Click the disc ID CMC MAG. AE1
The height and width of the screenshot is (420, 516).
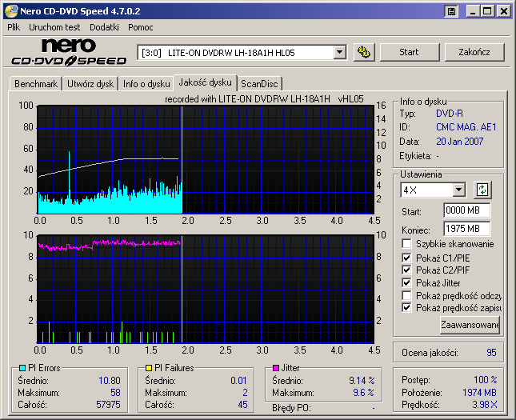click(466, 127)
